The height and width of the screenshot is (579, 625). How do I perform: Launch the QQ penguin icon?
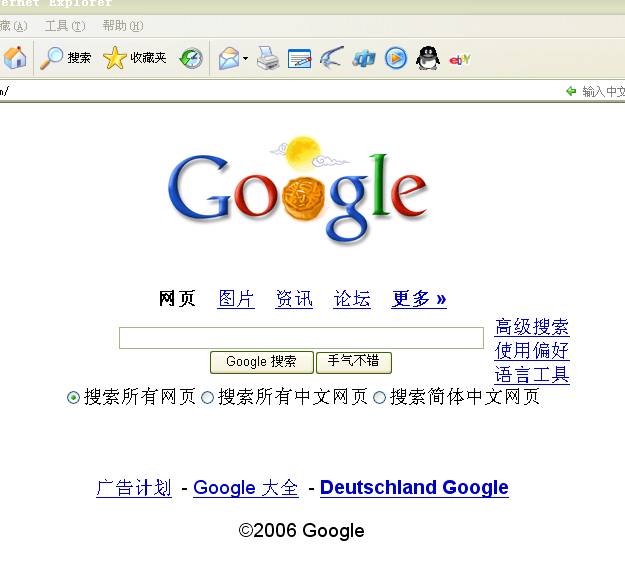pos(428,59)
